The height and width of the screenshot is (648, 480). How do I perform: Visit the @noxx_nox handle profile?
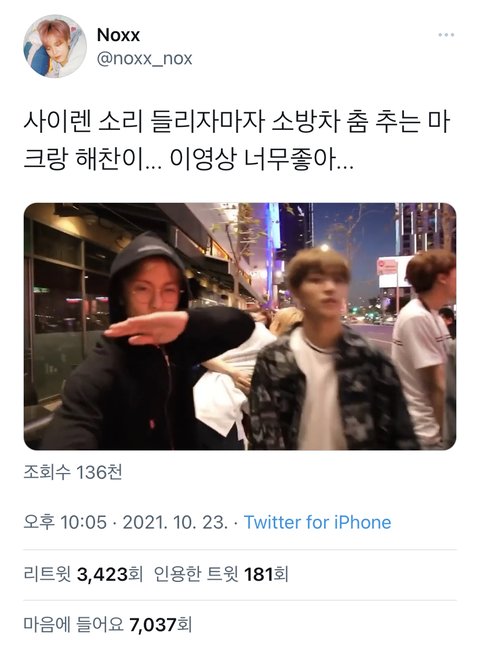tap(144, 59)
